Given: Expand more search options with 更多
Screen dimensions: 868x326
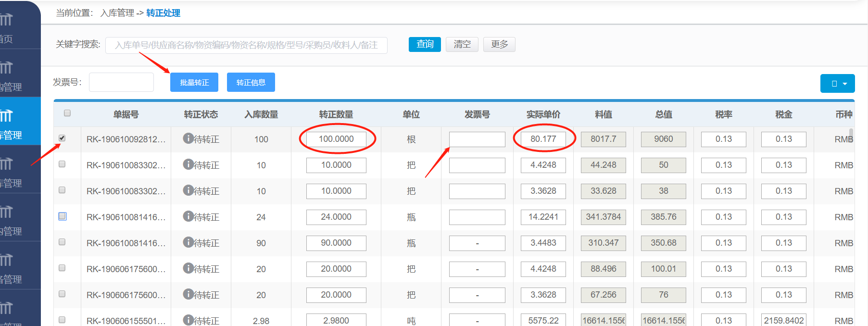Looking at the screenshot, I should [499, 44].
